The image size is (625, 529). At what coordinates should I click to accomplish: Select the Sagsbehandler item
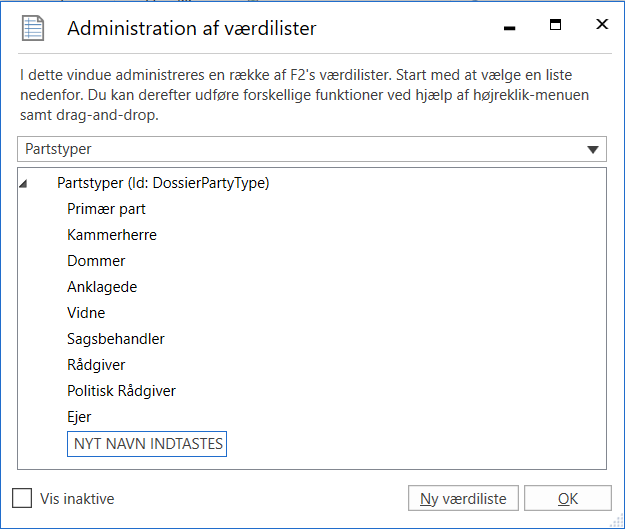point(116,339)
